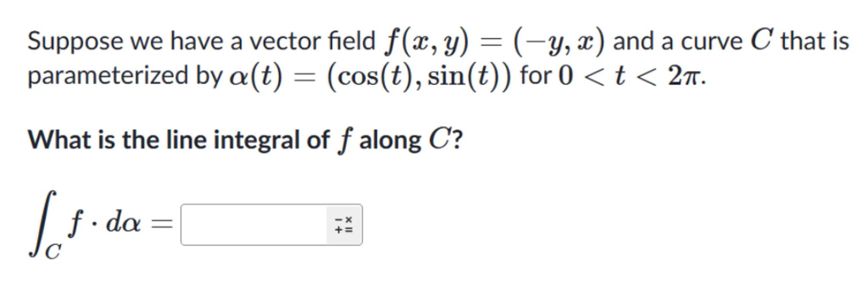Viewport: 868px width, 291px height.
Task: Click the large integral symbol
Action: 41,222
